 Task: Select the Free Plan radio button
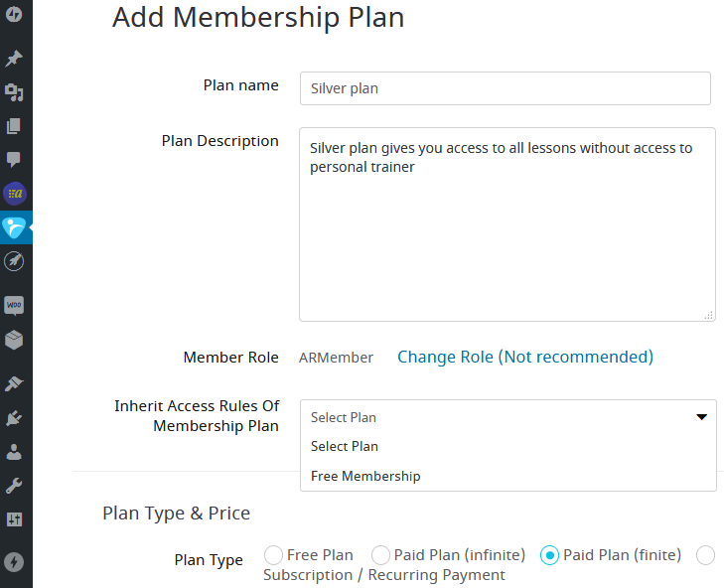(273, 555)
